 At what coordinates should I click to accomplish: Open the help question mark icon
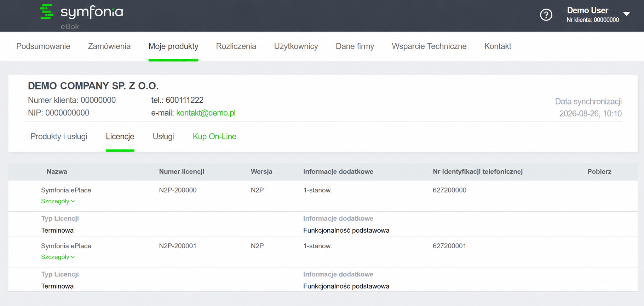coord(546,15)
